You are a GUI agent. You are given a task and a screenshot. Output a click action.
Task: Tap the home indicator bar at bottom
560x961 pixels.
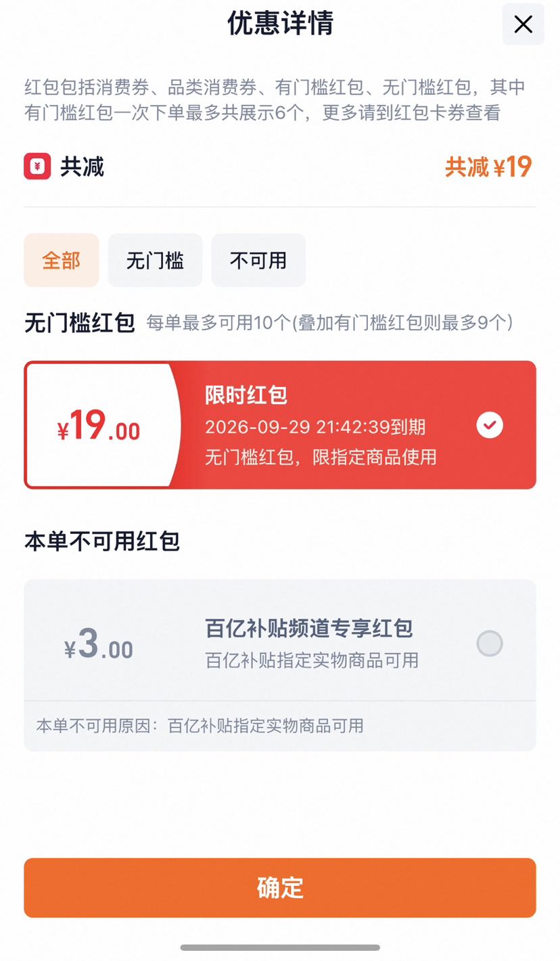[x=280, y=947]
